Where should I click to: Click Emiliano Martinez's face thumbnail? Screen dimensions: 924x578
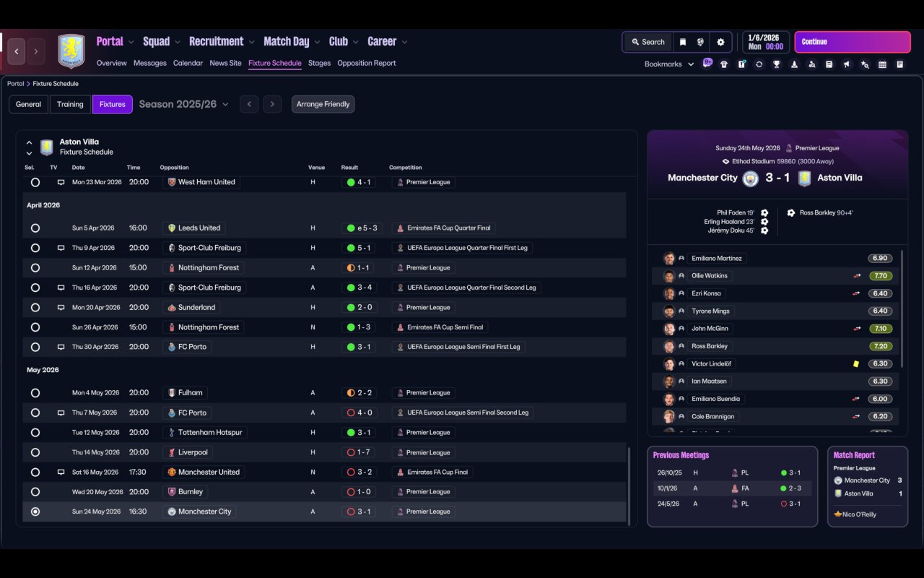point(669,258)
